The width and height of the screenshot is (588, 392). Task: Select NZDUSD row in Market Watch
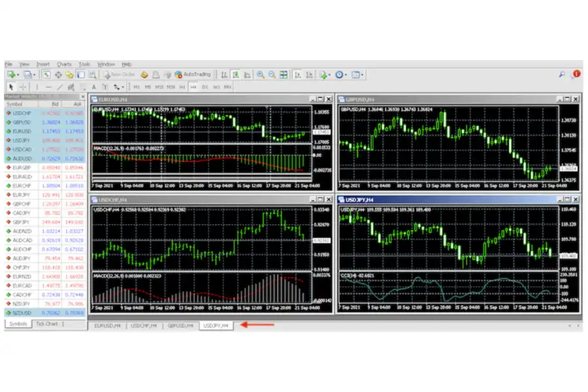(45, 313)
